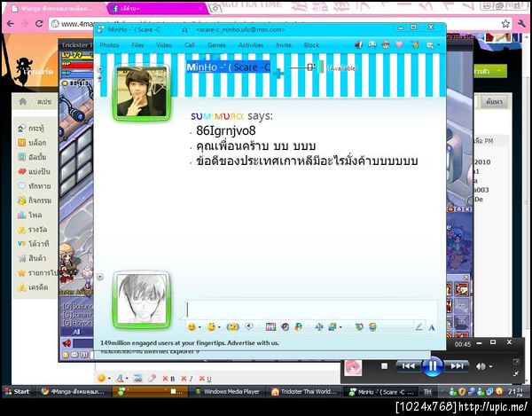Screen dimensions: 532x416
Task: Open green dropdown button at webpage top right
Action: [x=490, y=71]
